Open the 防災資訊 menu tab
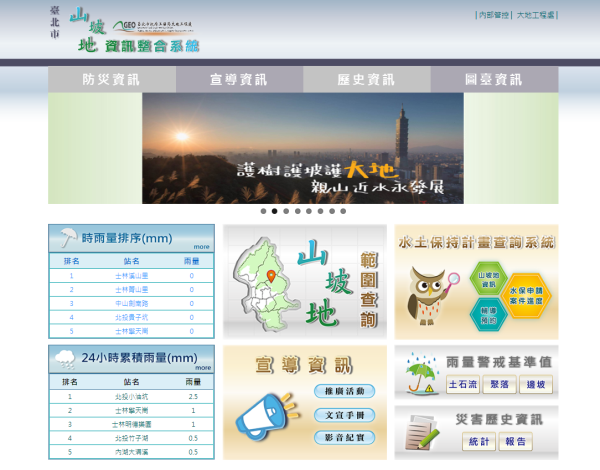600x470 pixels. click(x=112, y=80)
